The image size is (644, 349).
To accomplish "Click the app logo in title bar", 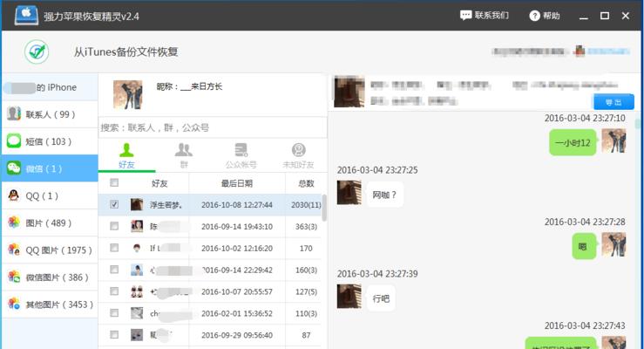I will coord(26,16).
